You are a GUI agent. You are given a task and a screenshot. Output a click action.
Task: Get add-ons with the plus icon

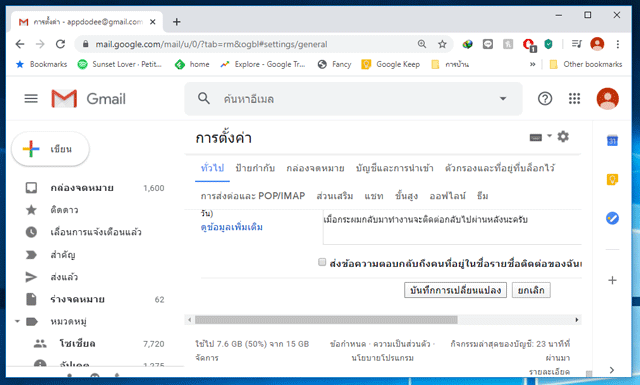[x=612, y=280]
